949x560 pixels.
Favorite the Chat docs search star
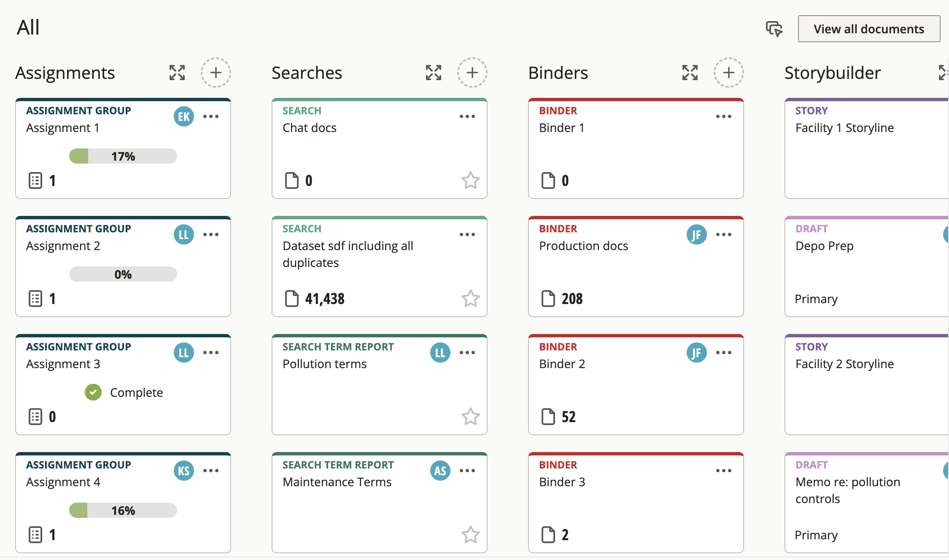[471, 180]
